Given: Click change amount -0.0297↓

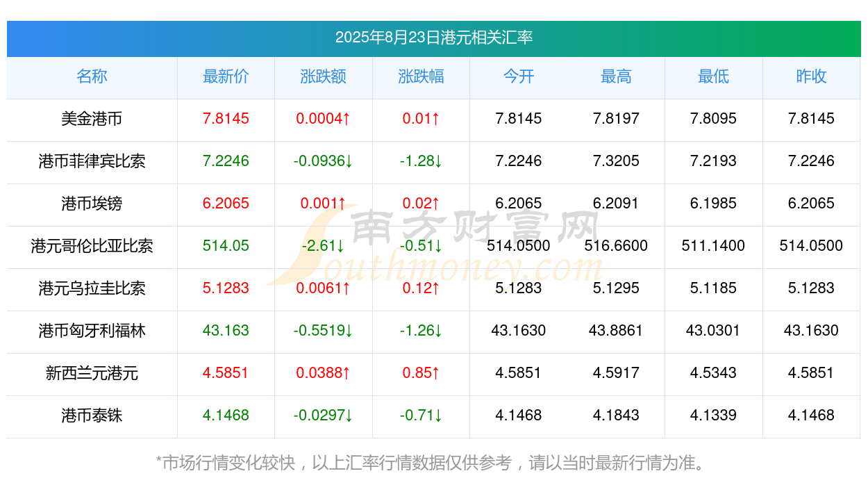Looking at the screenshot, I should click(x=324, y=416).
